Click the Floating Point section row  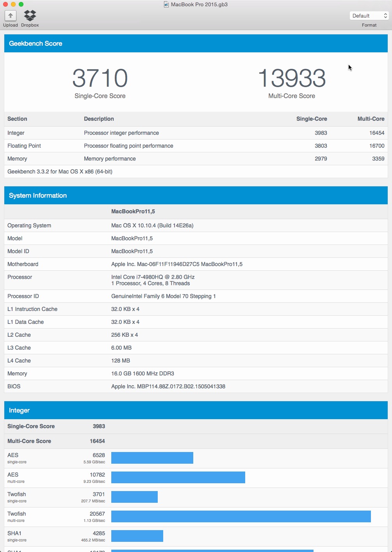tap(196, 146)
